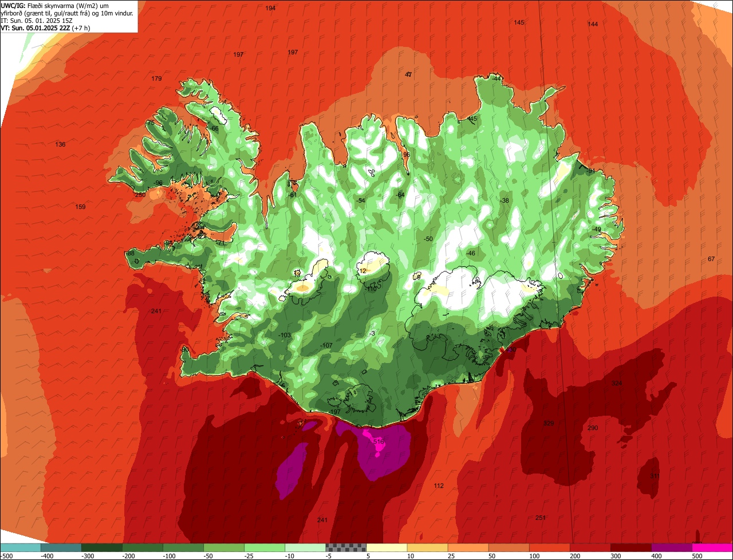Click the -61 value on land

point(293,195)
